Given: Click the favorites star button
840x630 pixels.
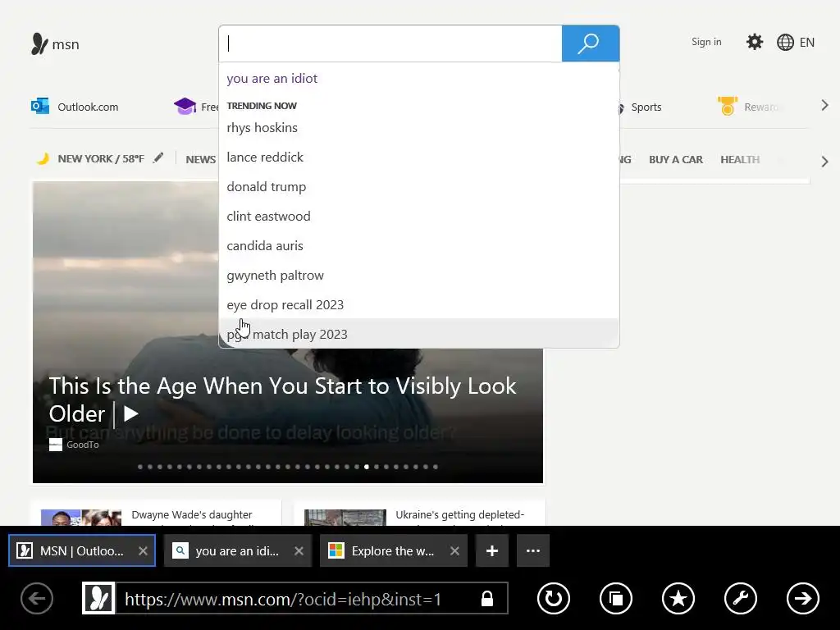Looking at the screenshot, I should (678, 598).
